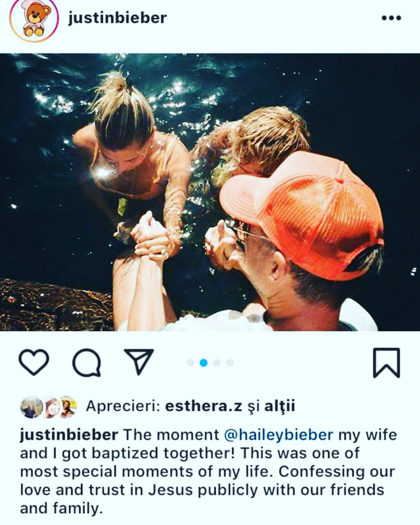
Task: Like the post with the heart icon
Action: click(33, 362)
